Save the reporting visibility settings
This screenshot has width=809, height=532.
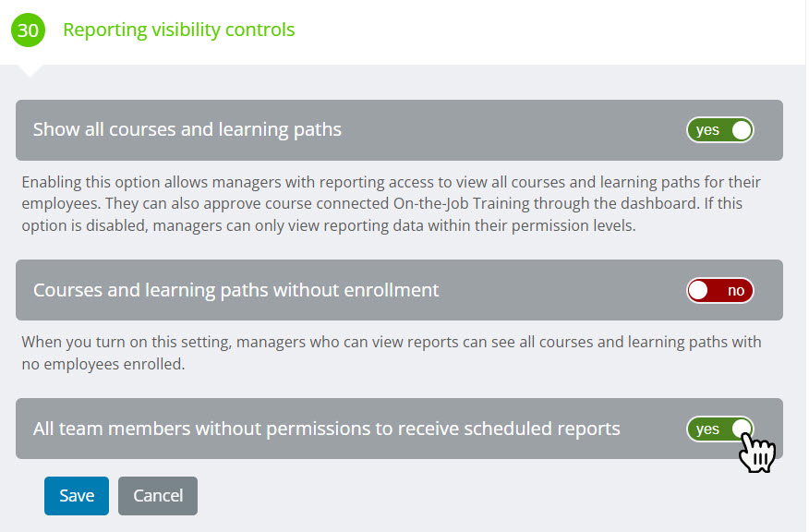pyautogui.click(x=77, y=496)
